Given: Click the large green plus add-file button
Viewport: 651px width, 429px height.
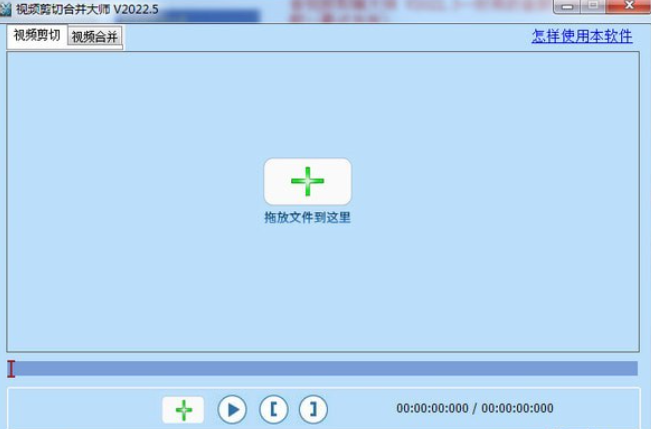Looking at the screenshot, I should click(307, 181).
